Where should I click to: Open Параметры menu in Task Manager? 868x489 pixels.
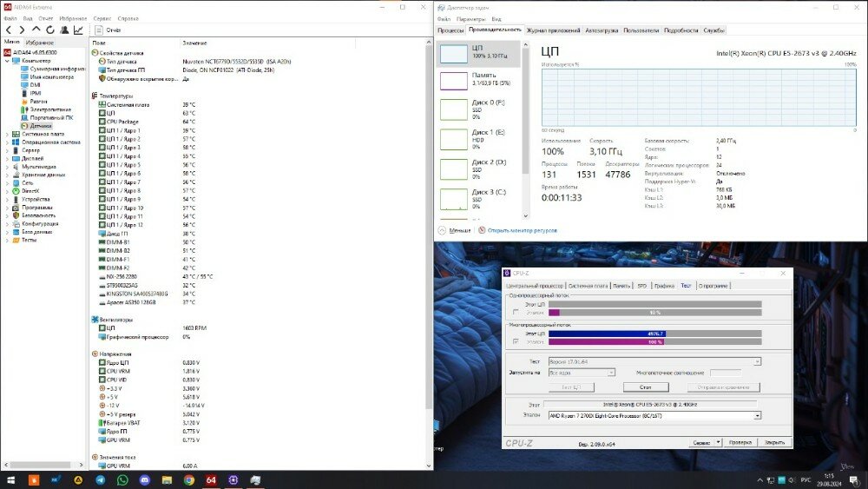tap(471, 19)
